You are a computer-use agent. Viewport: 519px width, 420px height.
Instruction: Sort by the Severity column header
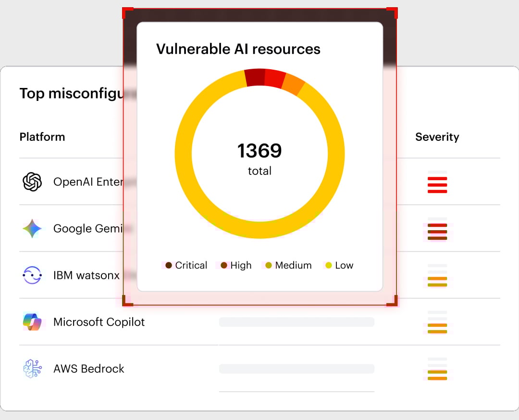click(x=437, y=137)
